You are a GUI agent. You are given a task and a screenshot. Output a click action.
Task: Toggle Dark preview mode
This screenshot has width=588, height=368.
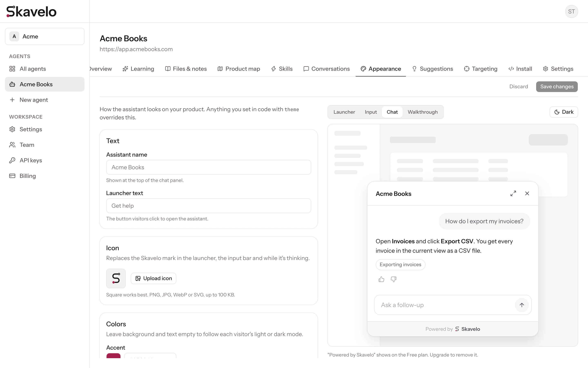pyautogui.click(x=564, y=112)
